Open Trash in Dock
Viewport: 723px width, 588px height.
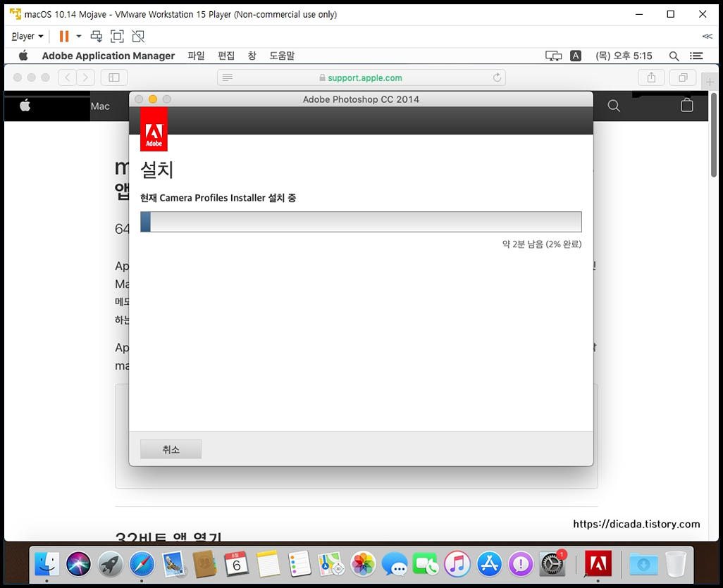coord(676,564)
